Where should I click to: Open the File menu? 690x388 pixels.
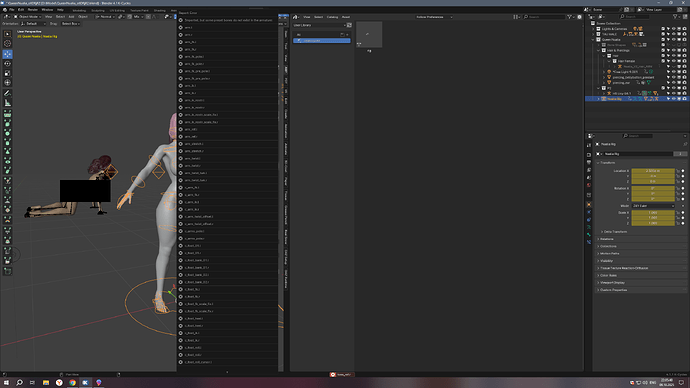[12, 10]
